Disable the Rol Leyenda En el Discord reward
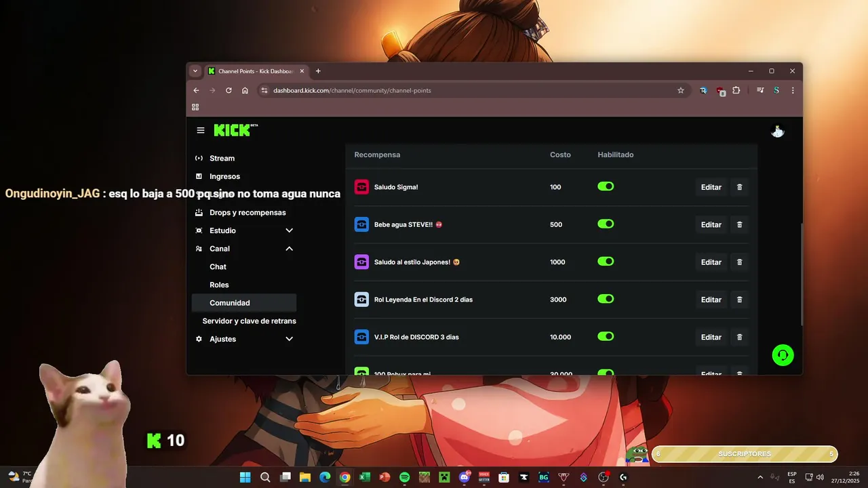Screen dimensions: 868x488 606,299
